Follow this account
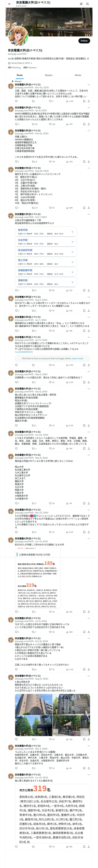 (x=84, y=41)
